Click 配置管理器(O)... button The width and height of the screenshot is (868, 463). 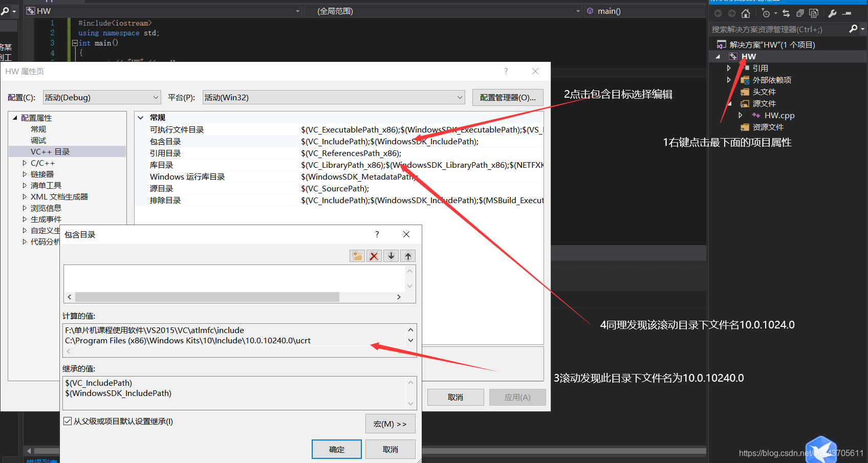point(508,97)
